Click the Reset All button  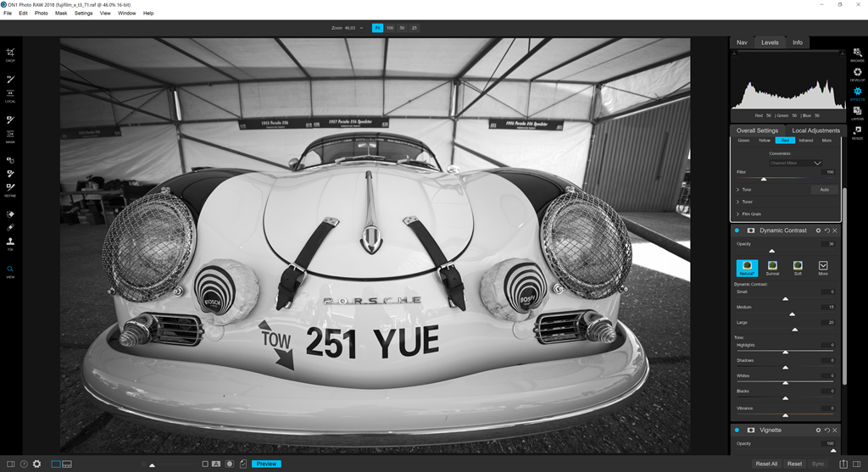[766, 464]
